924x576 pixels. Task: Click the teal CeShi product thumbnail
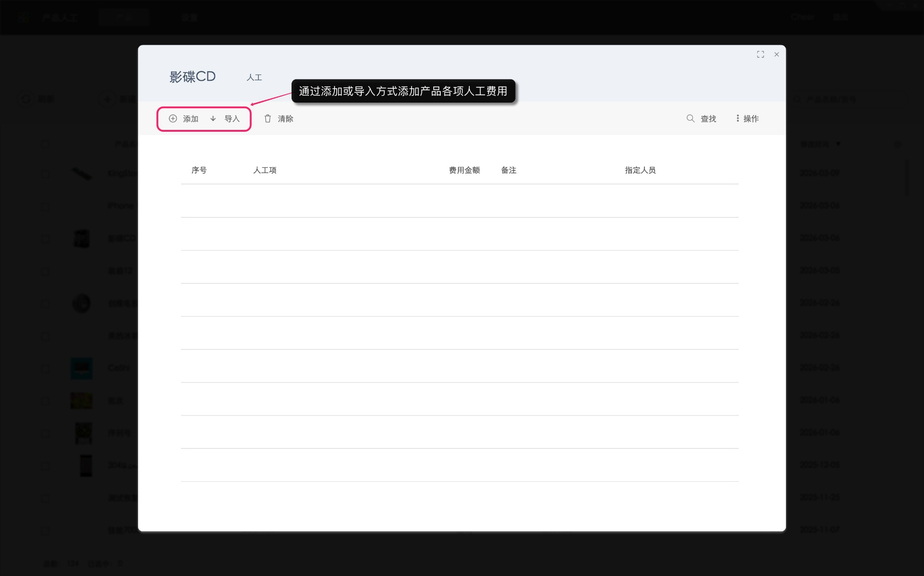[81, 368]
